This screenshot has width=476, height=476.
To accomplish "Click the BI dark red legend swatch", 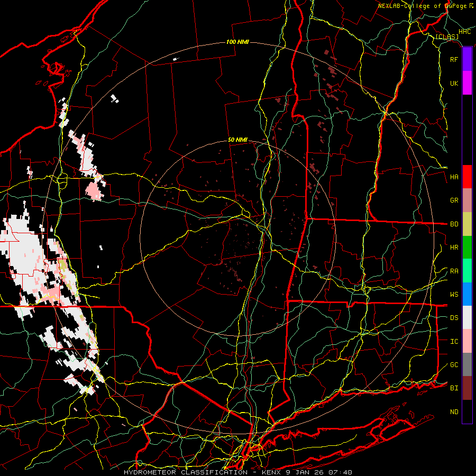I will click(x=467, y=388).
